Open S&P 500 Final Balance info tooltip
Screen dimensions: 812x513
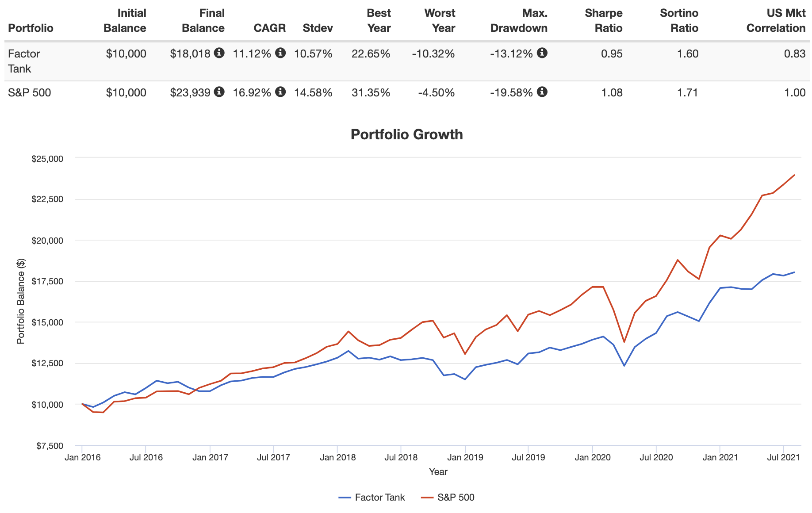coord(220,92)
